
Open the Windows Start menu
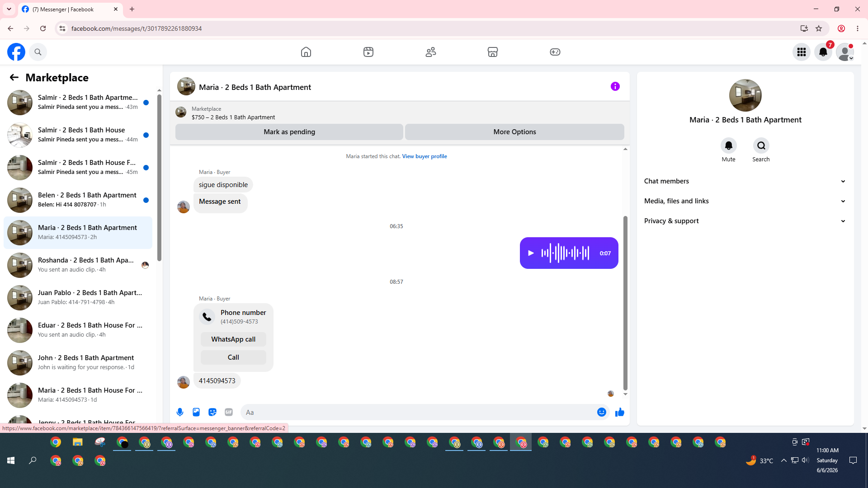[11, 460]
